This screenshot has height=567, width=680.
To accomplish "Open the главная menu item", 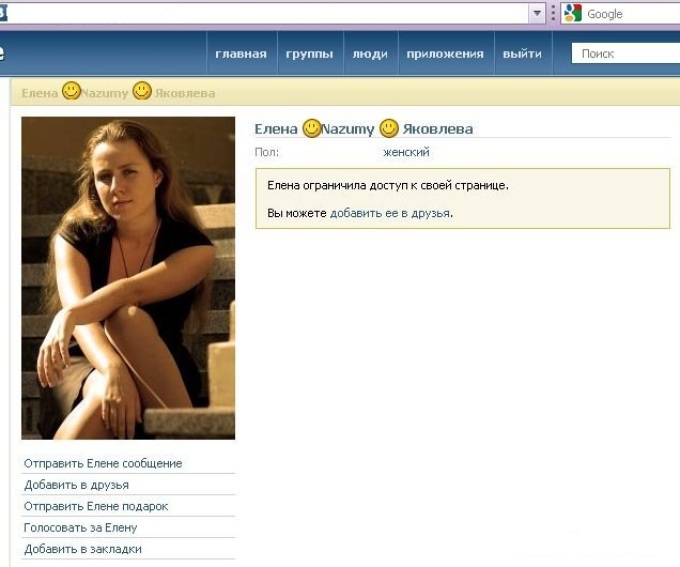I will (x=241, y=54).
